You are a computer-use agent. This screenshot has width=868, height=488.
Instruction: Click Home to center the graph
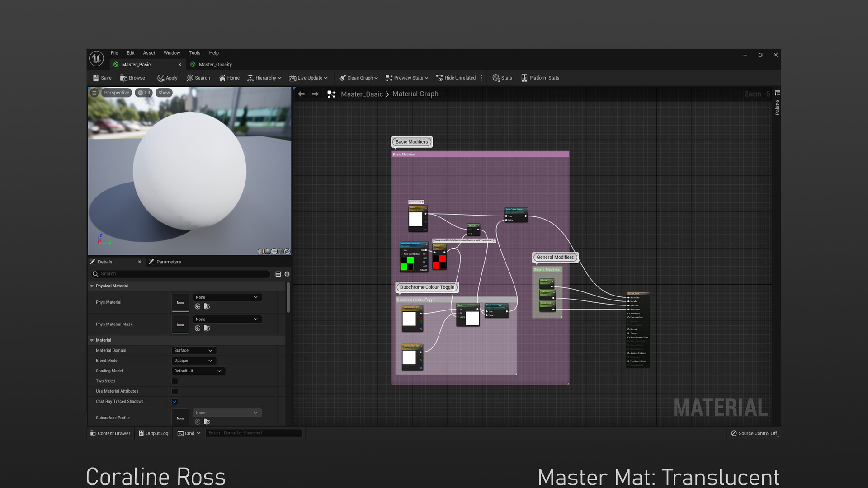tap(229, 78)
